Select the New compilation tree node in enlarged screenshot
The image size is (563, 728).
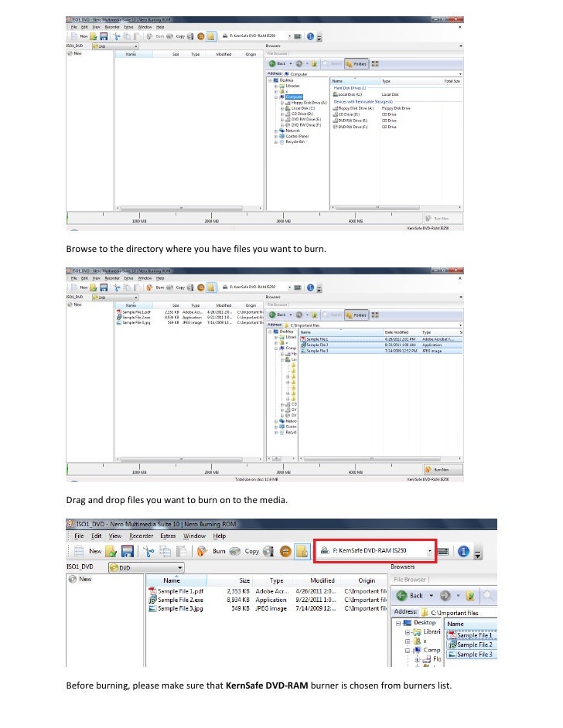pyautogui.click(x=80, y=579)
